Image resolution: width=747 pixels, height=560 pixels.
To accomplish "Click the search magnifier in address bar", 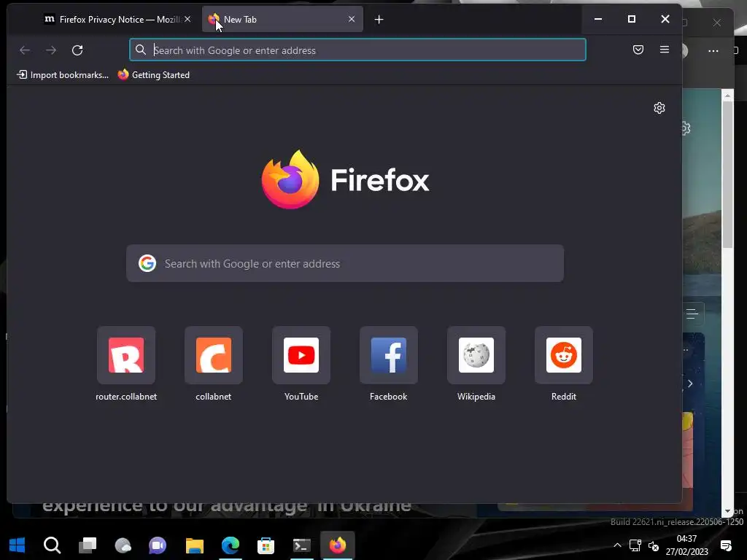I will pos(141,50).
